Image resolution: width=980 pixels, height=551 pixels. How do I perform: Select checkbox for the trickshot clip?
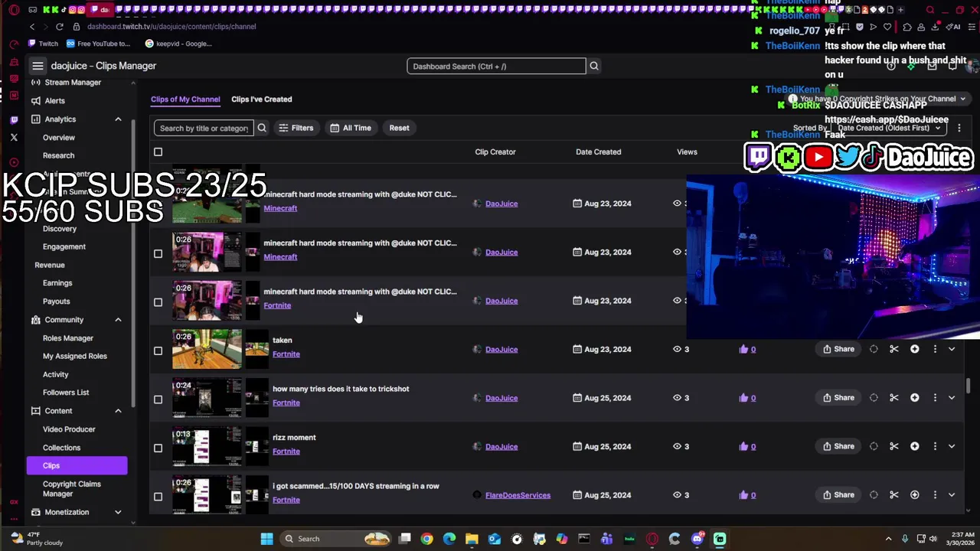(158, 399)
